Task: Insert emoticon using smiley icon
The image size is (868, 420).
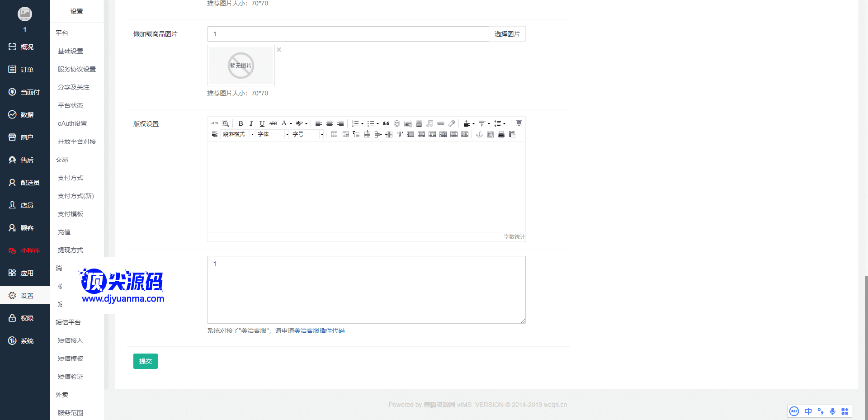Action: tap(397, 123)
